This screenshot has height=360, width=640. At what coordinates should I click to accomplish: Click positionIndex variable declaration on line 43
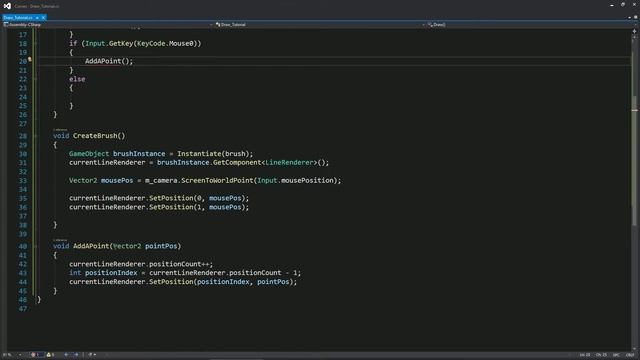click(111, 273)
